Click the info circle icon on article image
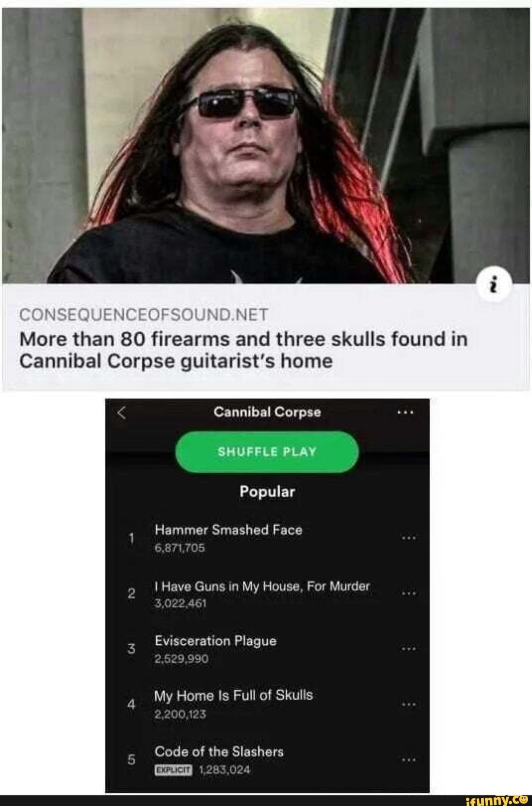This screenshot has height=806, width=532. 494,285
